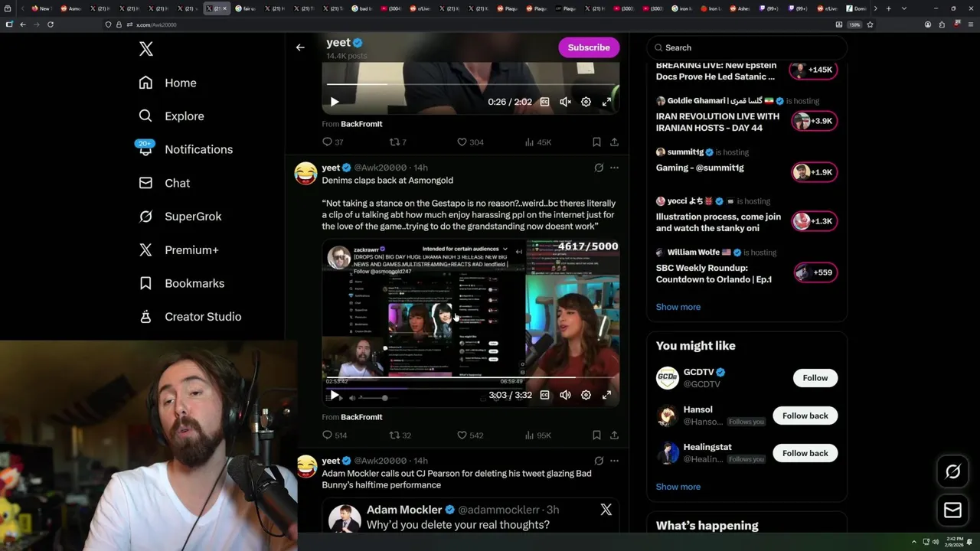The width and height of the screenshot is (980, 551).
Task: Click the X logo in the sidebar
Action: click(x=146, y=49)
